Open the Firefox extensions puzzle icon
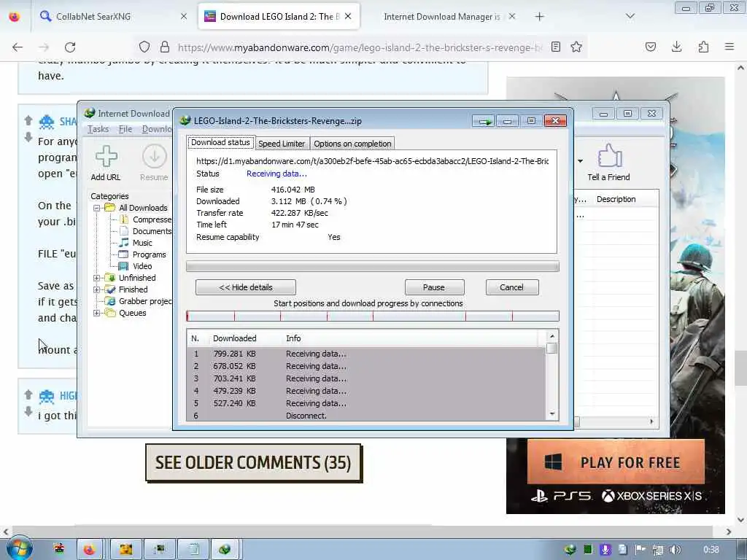The width and height of the screenshot is (747, 560). click(703, 47)
